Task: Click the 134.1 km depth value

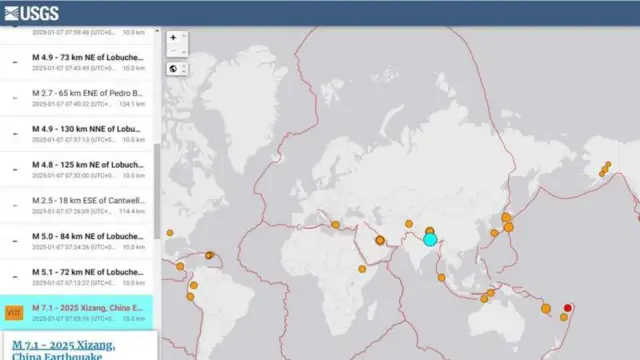Action: (132, 104)
